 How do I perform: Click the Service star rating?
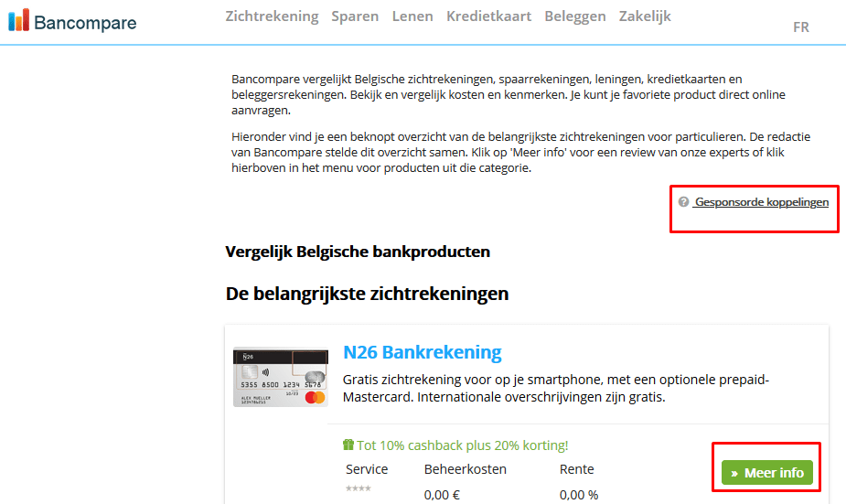pos(359,488)
